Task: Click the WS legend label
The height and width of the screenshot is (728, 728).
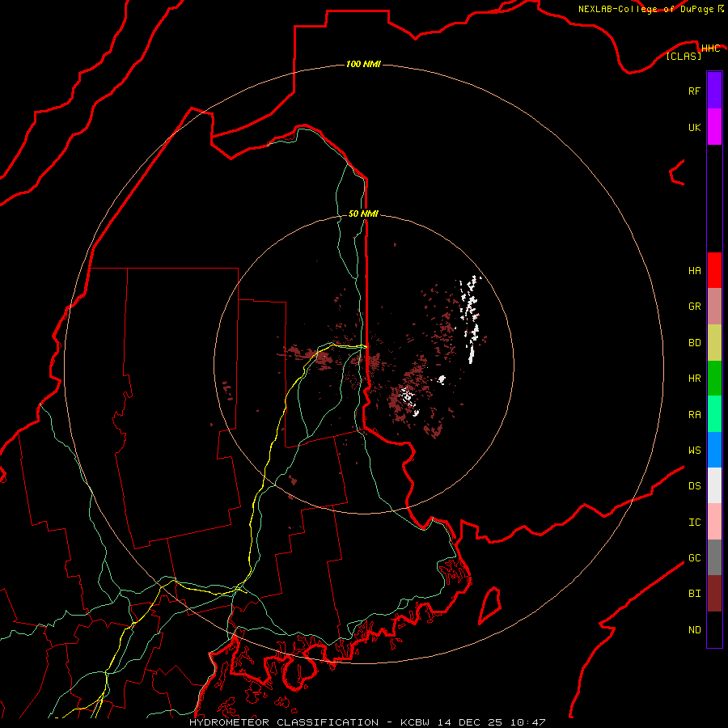Action: pyautogui.click(x=694, y=450)
